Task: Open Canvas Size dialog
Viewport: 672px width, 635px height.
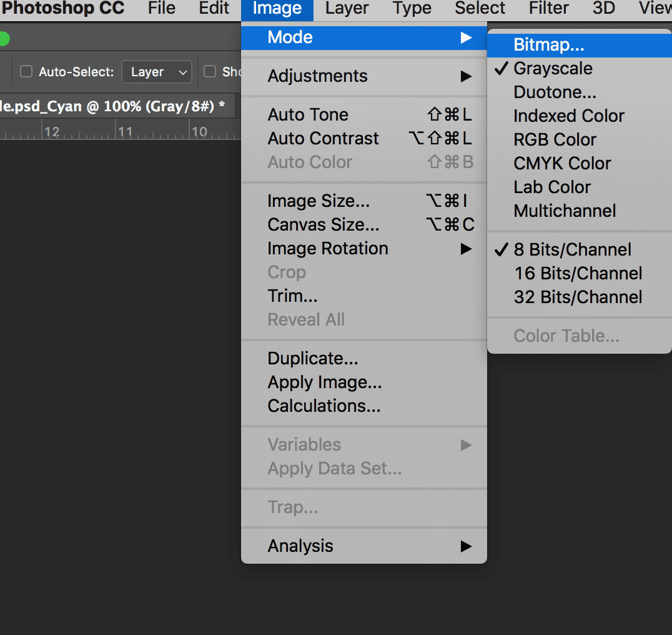Action: pos(364,224)
